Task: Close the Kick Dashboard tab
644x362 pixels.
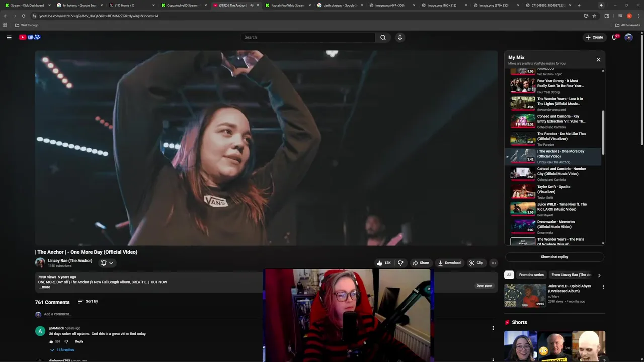Action: click(x=49, y=5)
